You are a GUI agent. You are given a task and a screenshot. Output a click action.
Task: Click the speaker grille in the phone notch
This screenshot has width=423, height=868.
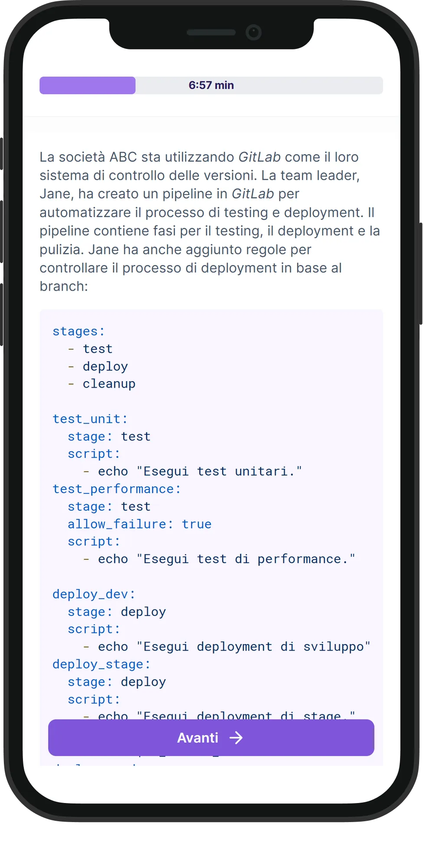tap(211, 32)
